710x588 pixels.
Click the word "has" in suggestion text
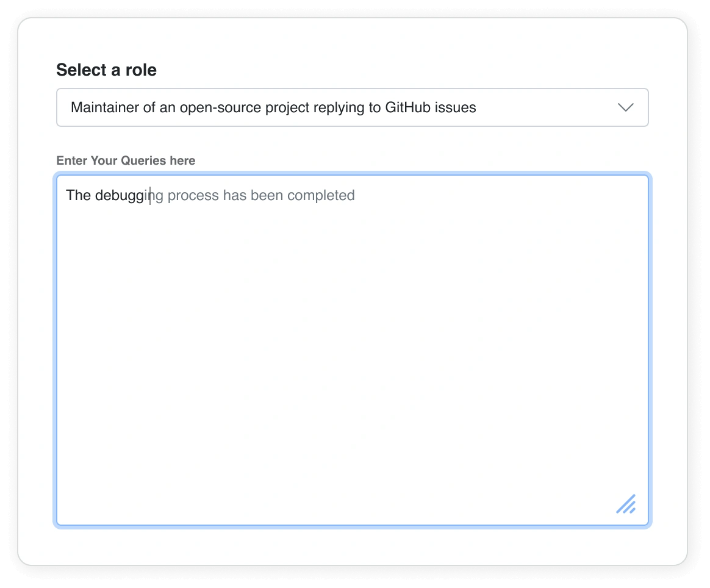tap(234, 195)
